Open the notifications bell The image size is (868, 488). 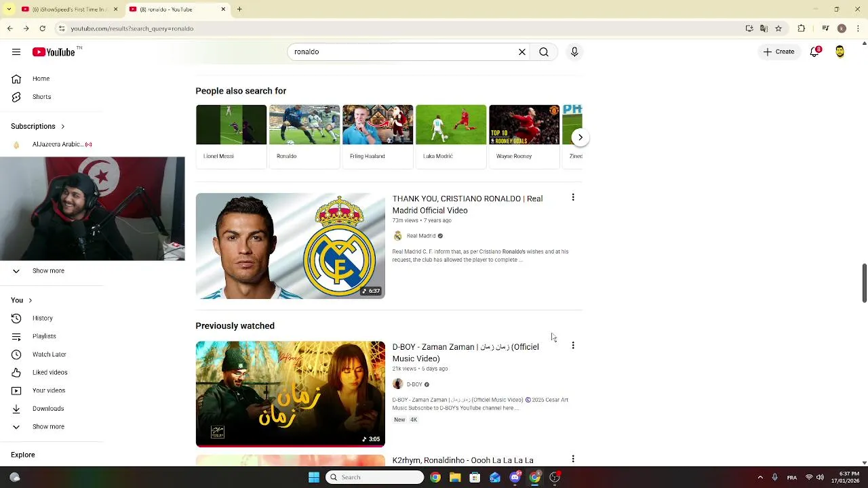click(x=815, y=52)
